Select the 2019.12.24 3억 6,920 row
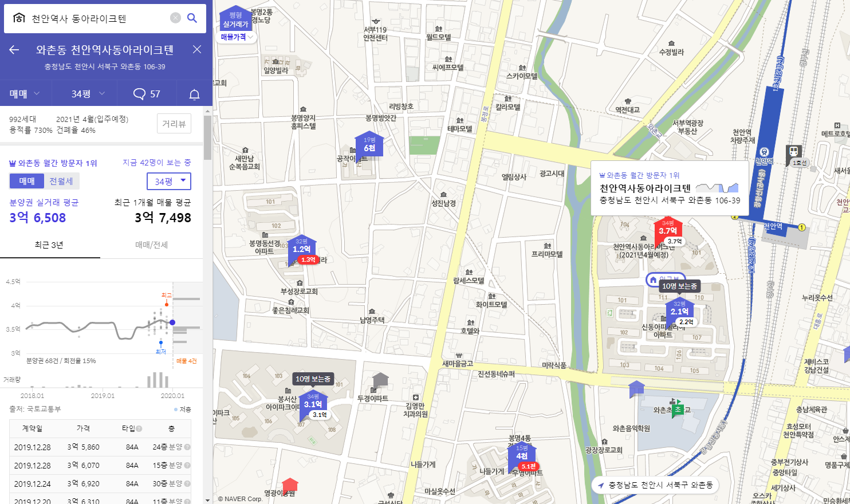Viewport: 850px width, 504px height. 100,483
